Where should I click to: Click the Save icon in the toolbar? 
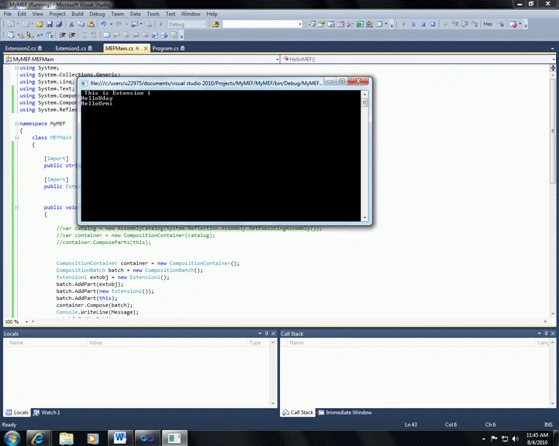pos(50,24)
